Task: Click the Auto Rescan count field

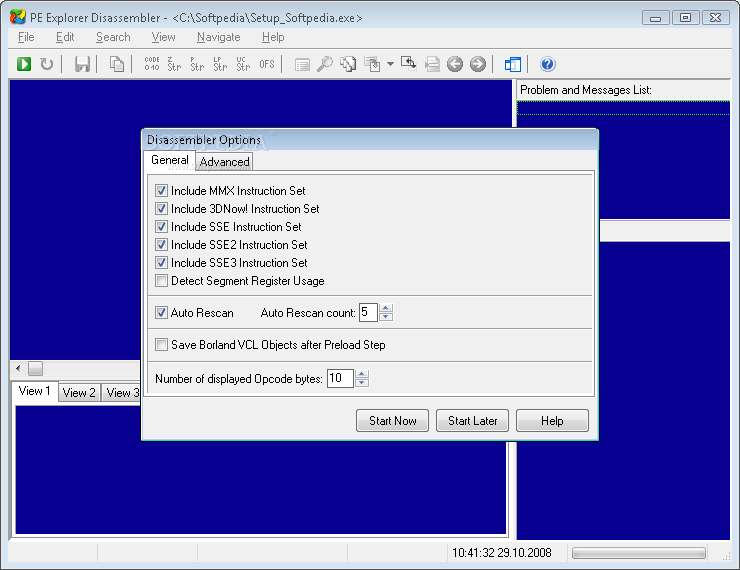Action: [368, 312]
